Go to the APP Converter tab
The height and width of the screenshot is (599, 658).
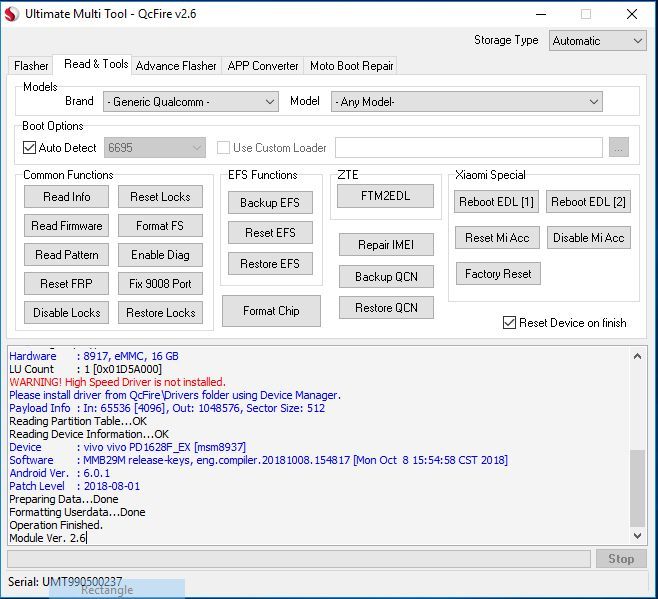(x=263, y=66)
